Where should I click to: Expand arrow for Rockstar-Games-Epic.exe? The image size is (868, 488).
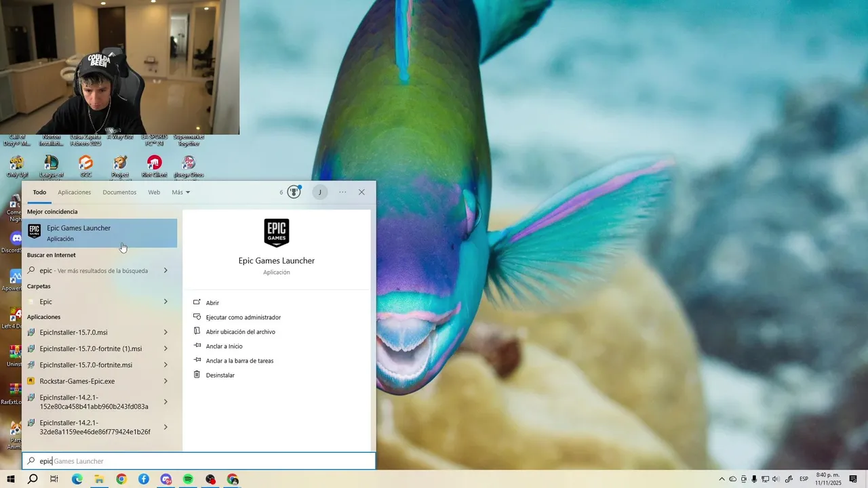tap(165, 381)
